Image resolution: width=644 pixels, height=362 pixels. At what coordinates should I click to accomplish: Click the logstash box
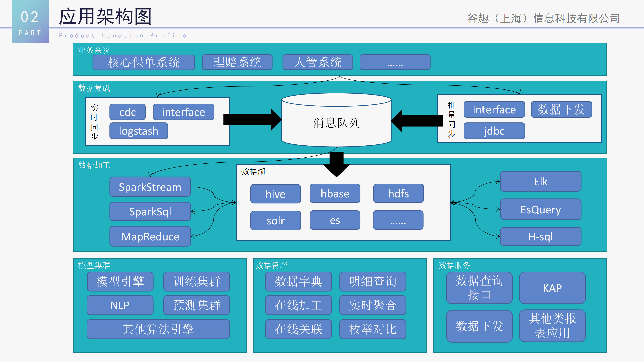click(x=139, y=131)
